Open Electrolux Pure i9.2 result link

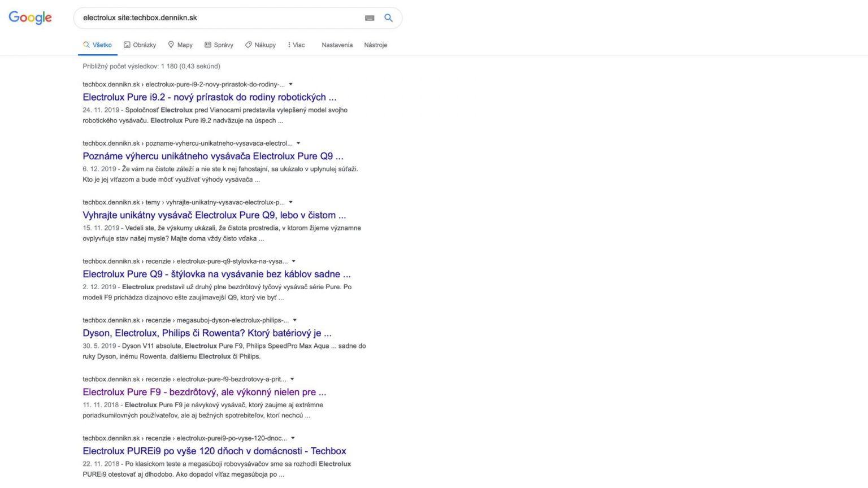tap(209, 97)
